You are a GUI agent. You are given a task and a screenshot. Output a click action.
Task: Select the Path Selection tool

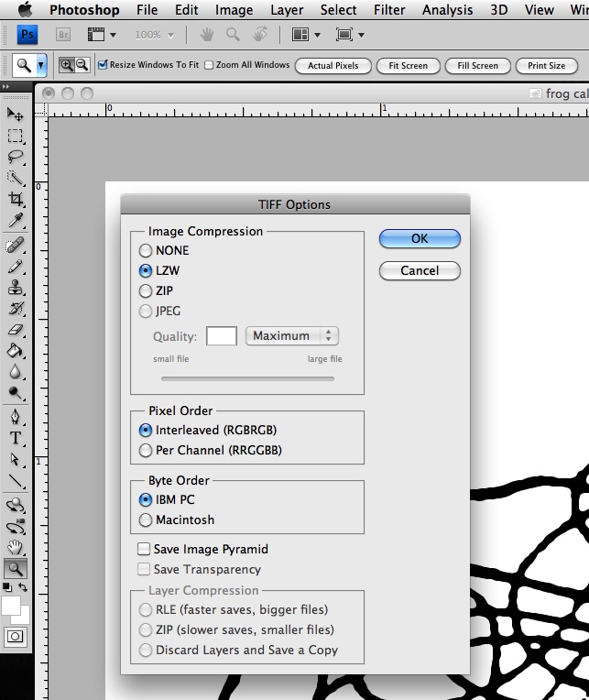point(16,459)
